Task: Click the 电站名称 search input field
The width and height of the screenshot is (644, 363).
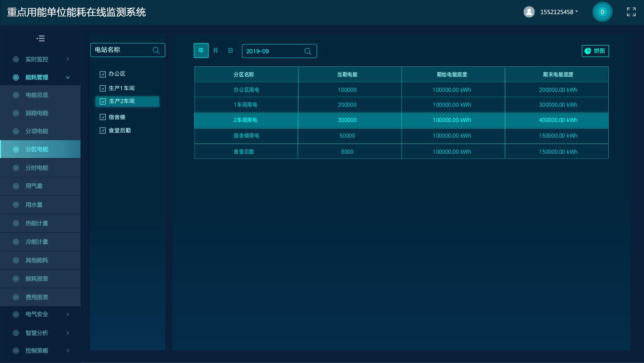Action: 121,50
